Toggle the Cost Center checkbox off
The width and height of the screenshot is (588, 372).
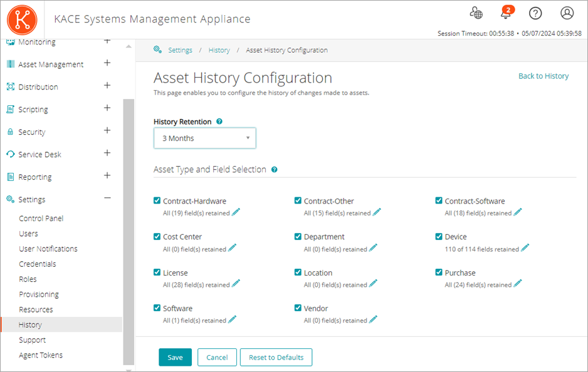[157, 236]
